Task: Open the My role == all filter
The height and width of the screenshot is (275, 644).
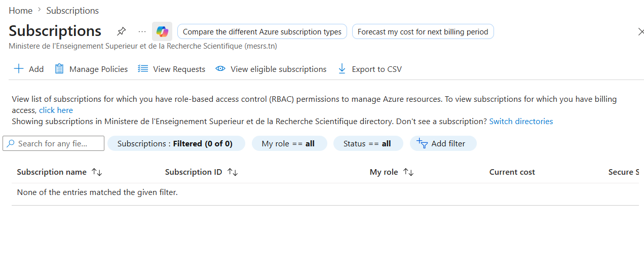Action: coord(289,143)
